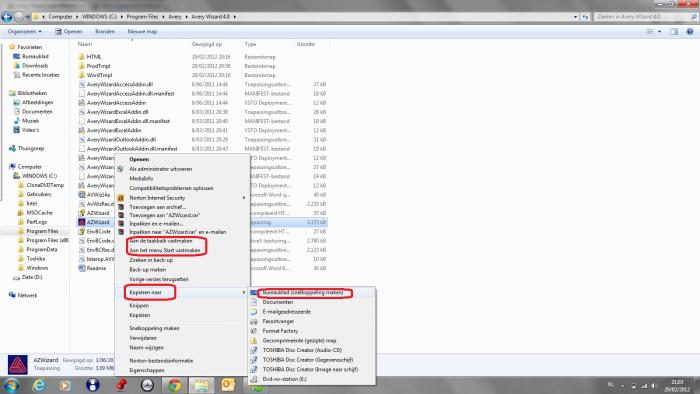Click Nieuwe map toolbar button
700x394 pixels.
[x=142, y=32]
